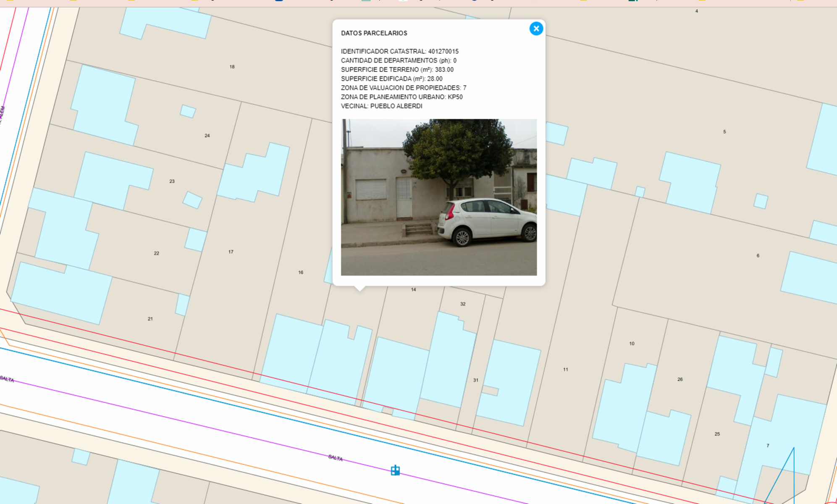
Task: Select parcel number 26
Action: point(680,379)
